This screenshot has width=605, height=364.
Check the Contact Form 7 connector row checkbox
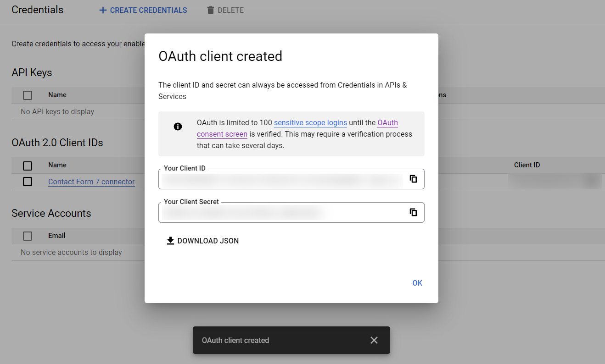click(27, 182)
